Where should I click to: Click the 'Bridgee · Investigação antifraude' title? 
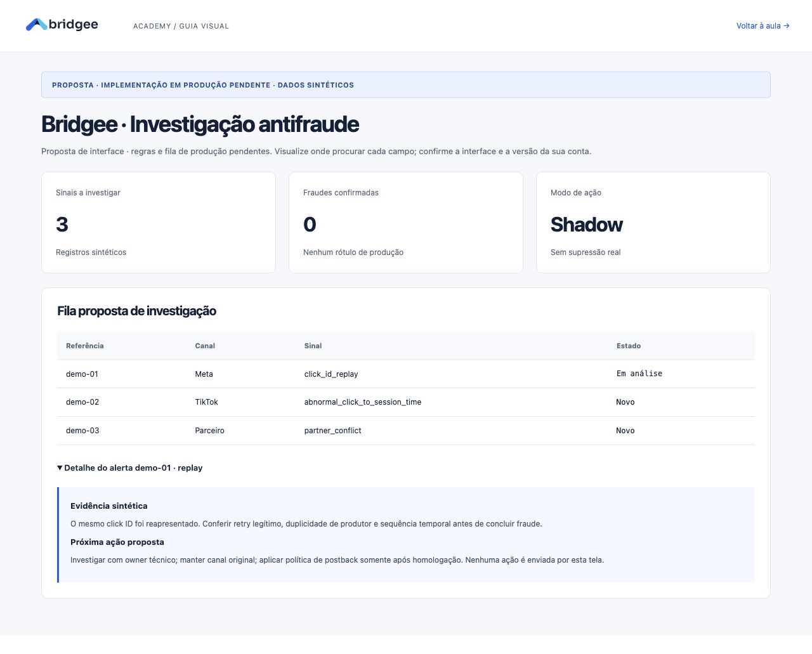(200, 124)
